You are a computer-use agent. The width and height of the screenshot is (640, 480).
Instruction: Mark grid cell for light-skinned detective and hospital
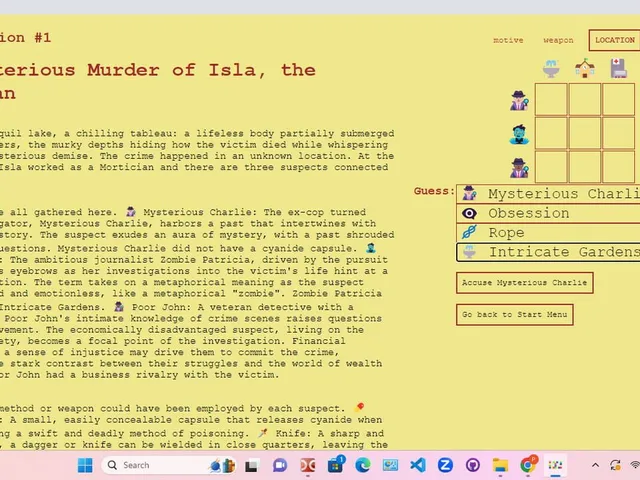tap(618, 100)
